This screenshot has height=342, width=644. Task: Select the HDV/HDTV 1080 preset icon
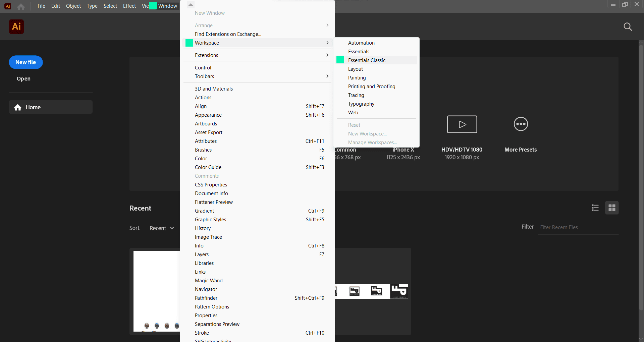coord(462,124)
